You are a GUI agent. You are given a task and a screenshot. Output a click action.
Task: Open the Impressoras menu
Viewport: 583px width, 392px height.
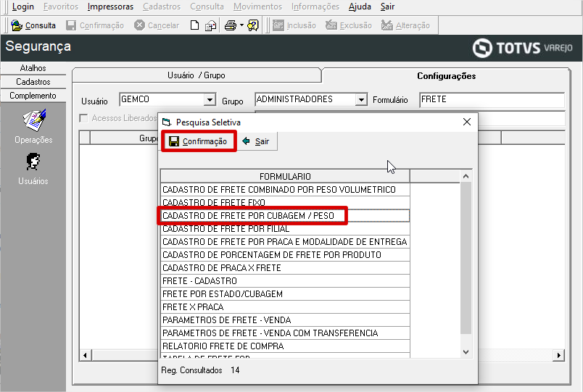click(x=110, y=7)
